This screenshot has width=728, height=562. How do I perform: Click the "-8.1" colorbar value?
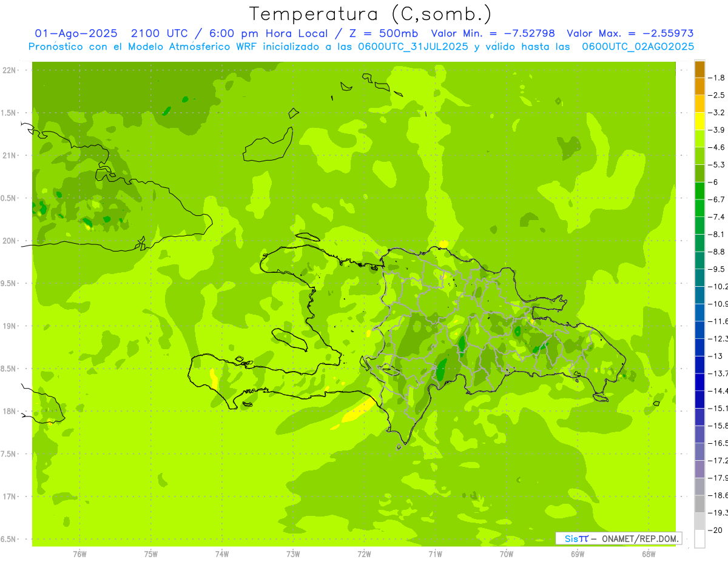point(717,234)
